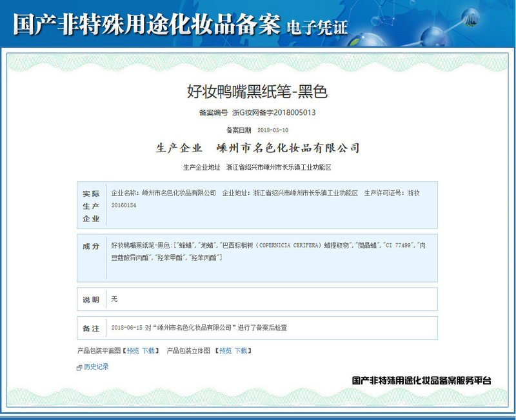Click 产品包装平面图 label
Screen dimensions: 516x420
pyautogui.click(x=99, y=351)
